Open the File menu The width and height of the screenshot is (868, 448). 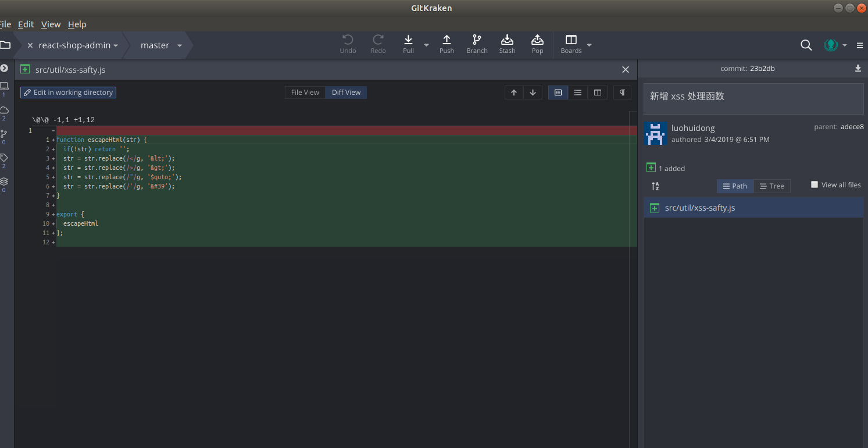pos(5,24)
